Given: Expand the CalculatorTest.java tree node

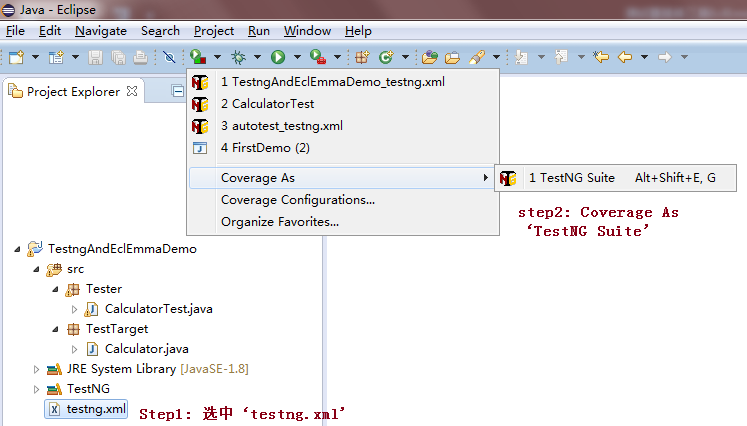Looking at the screenshot, I should click(x=74, y=309).
